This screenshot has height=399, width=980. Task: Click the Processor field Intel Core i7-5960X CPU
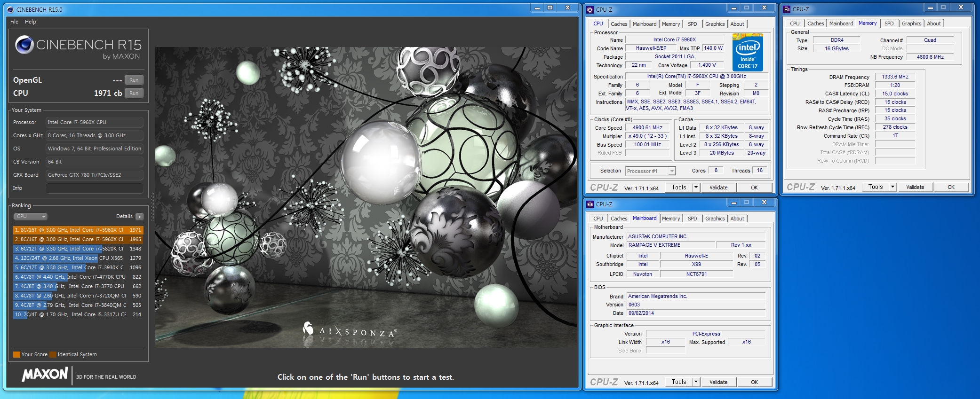point(95,122)
